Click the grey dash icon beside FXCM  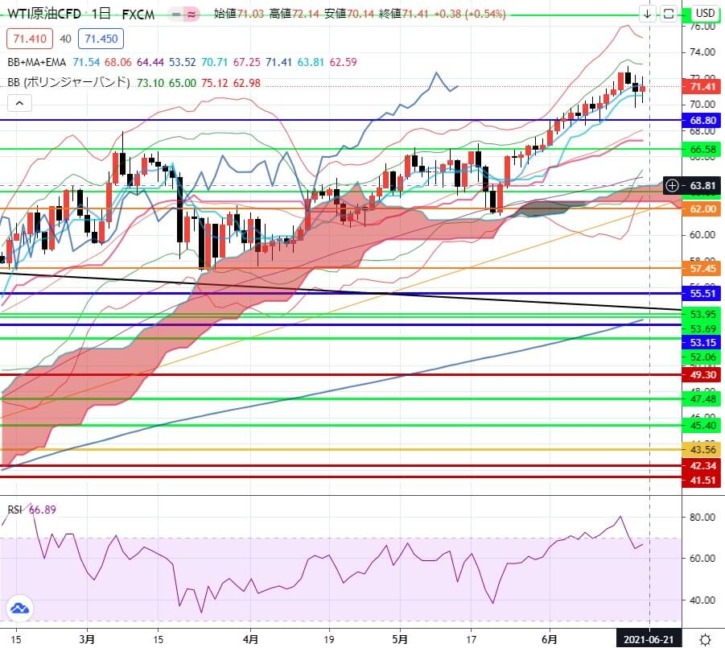coord(173,15)
